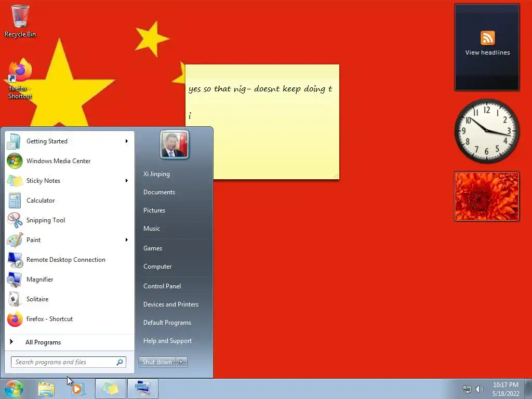Open the Xi Jinping personal folder

pos(156,174)
